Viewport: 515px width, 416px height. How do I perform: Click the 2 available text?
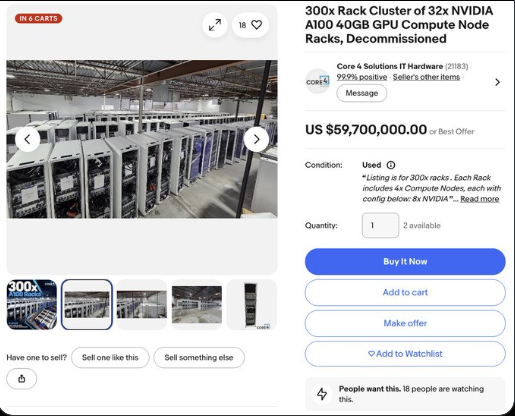point(422,226)
